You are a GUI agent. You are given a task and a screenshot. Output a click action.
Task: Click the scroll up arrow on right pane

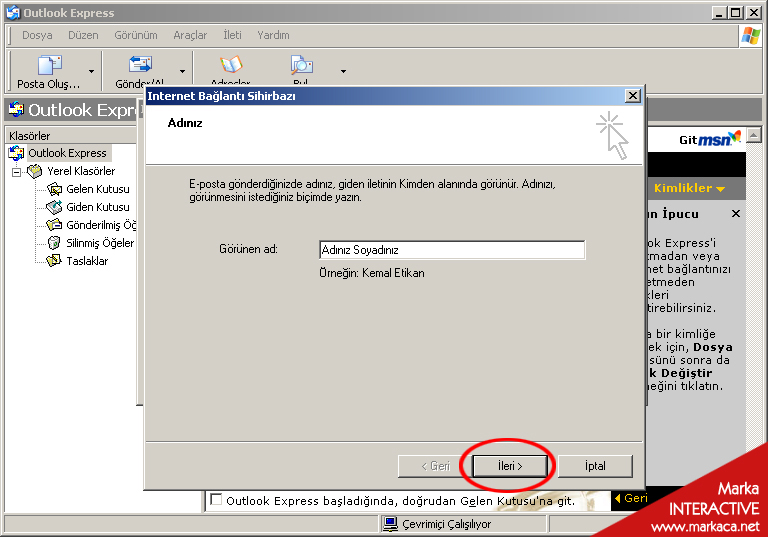tap(754, 135)
